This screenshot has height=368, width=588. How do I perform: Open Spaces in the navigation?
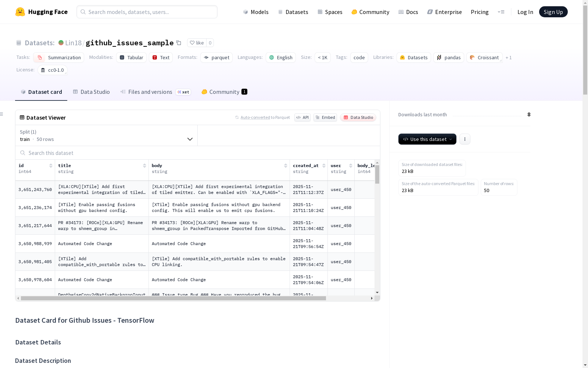(x=330, y=12)
